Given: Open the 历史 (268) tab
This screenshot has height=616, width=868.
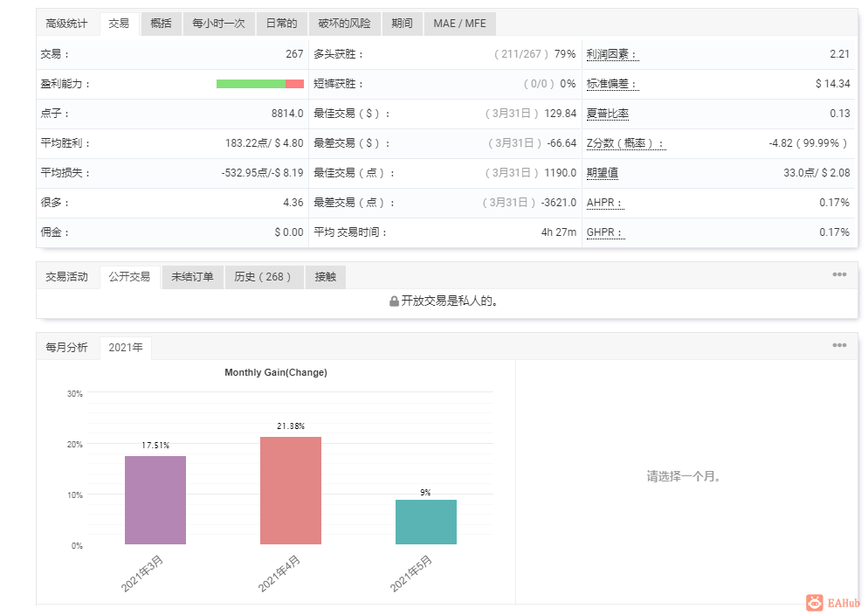Looking at the screenshot, I should coord(262,276).
